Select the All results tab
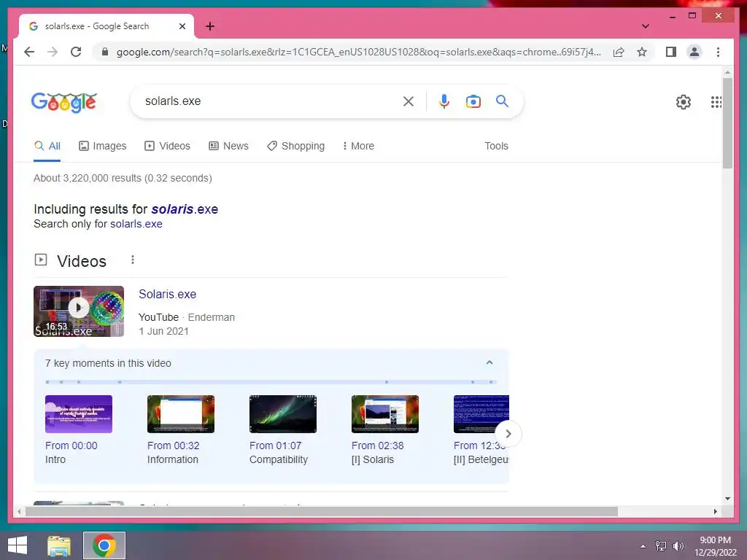747x560 pixels. 47,146
